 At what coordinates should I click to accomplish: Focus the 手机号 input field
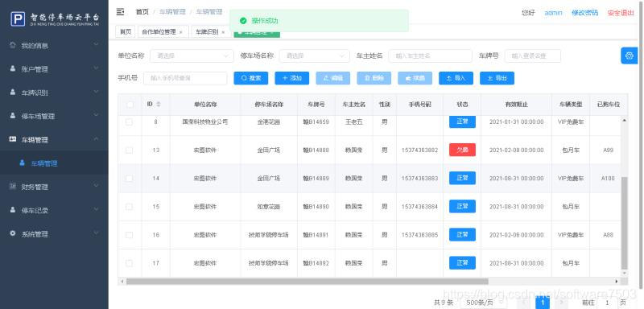click(185, 78)
